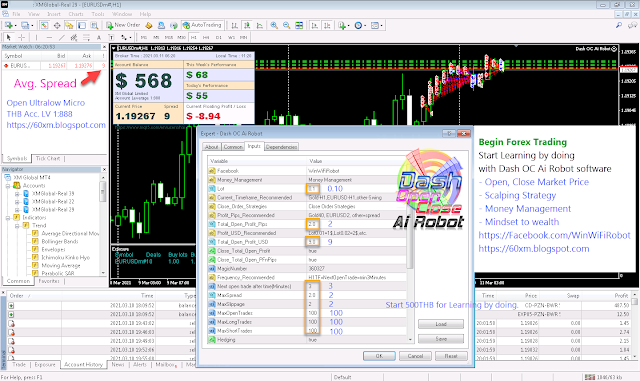Open the Strategy Tester icon
The height and width of the screenshot is (381, 640).
tap(94, 25)
